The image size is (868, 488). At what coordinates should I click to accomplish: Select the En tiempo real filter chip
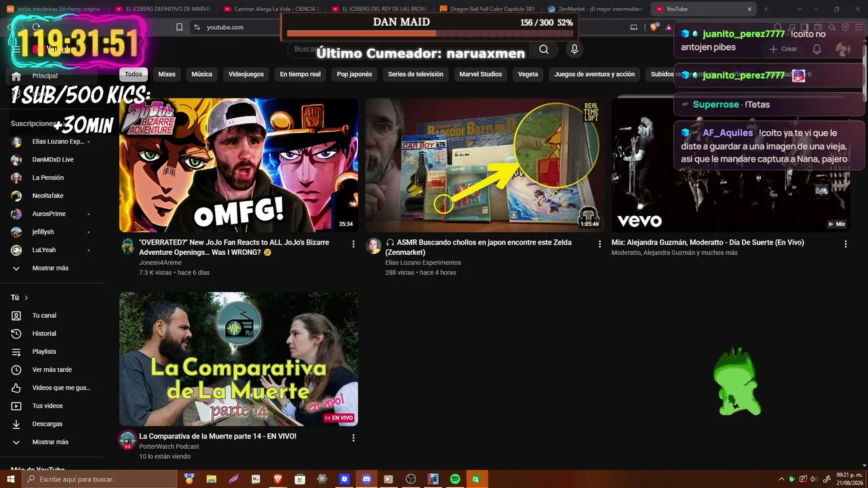click(300, 75)
